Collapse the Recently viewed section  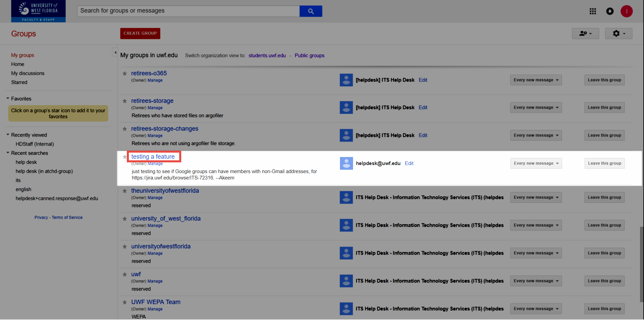(x=8, y=135)
